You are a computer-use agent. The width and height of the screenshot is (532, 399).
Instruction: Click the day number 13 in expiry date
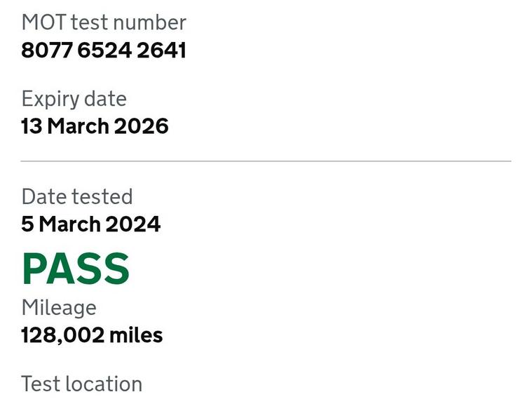pyautogui.click(x=32, y=126)
